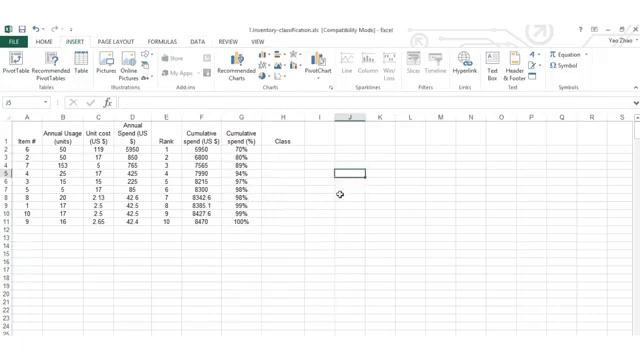Viewport: 640px width, 360px height.
Task: Insert a column chart
Action: pos(262,54)
